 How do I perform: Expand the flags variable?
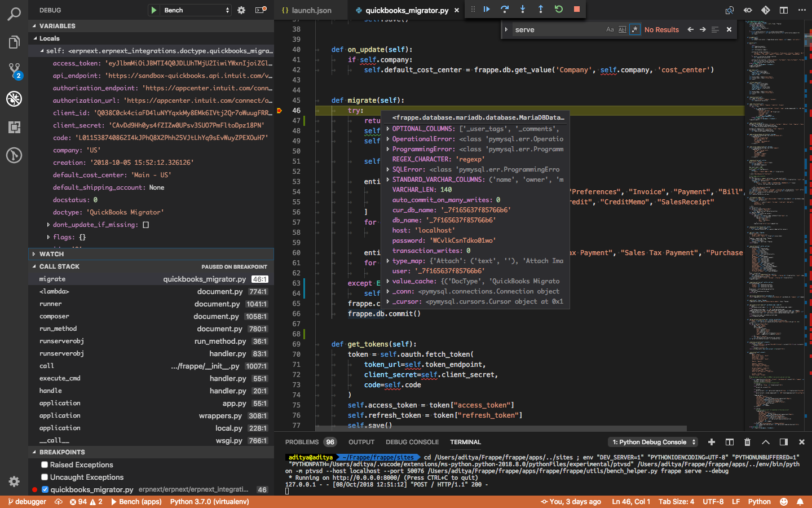click(x=48, y=237)
